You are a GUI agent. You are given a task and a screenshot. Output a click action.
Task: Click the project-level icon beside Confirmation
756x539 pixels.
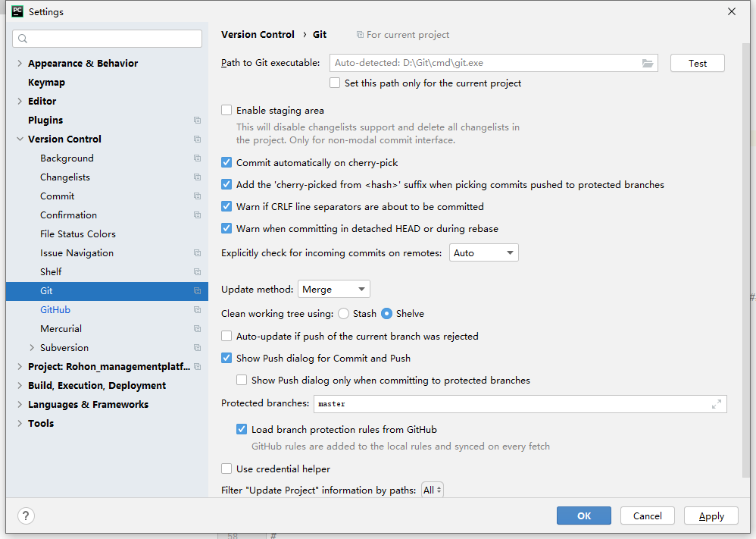(x=197, y=215)
